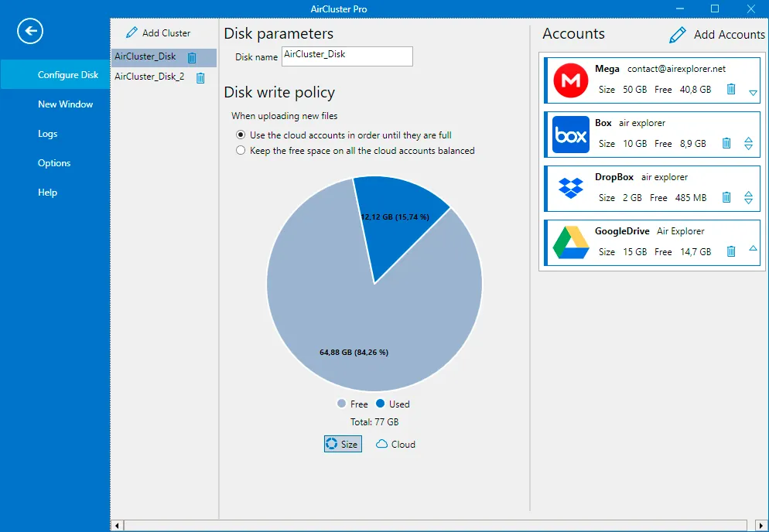The width and height of the screenshot is (769, 532).
Task: Delete AirCluster_Disk using its trash icon
Action: [x=192, y=57]
